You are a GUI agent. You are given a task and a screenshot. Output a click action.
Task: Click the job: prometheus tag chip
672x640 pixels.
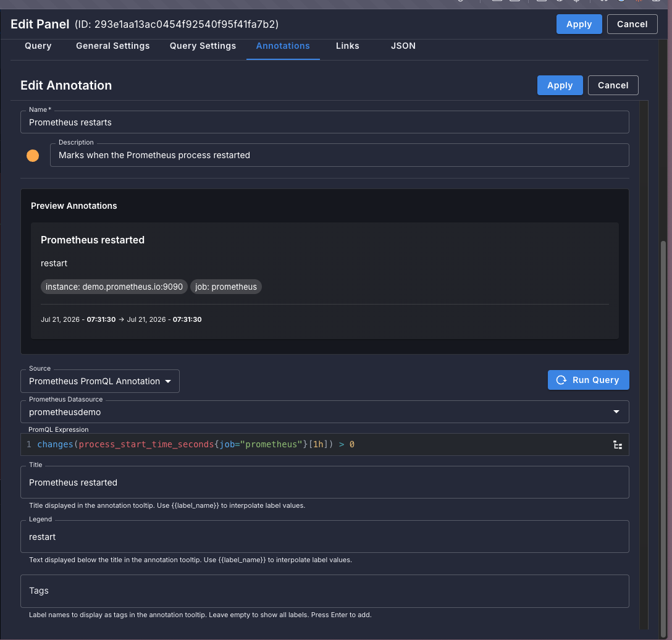pyautogui.click(x=226, y=287)
